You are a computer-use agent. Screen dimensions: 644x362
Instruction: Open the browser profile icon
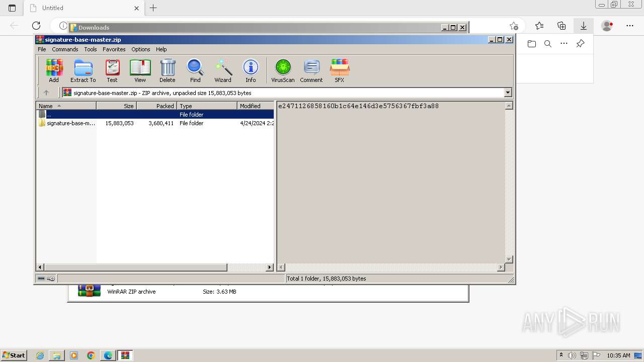(607, 26)
